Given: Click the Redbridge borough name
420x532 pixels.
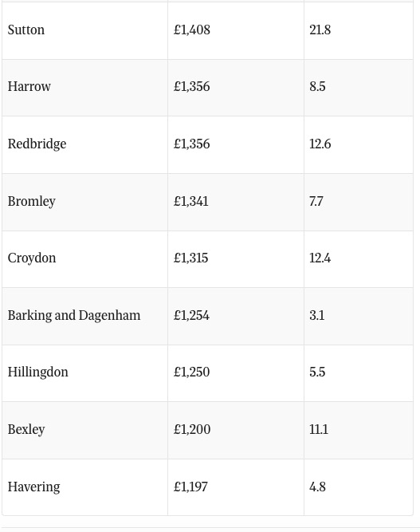Looking at the screenshot, I should 37,144.
